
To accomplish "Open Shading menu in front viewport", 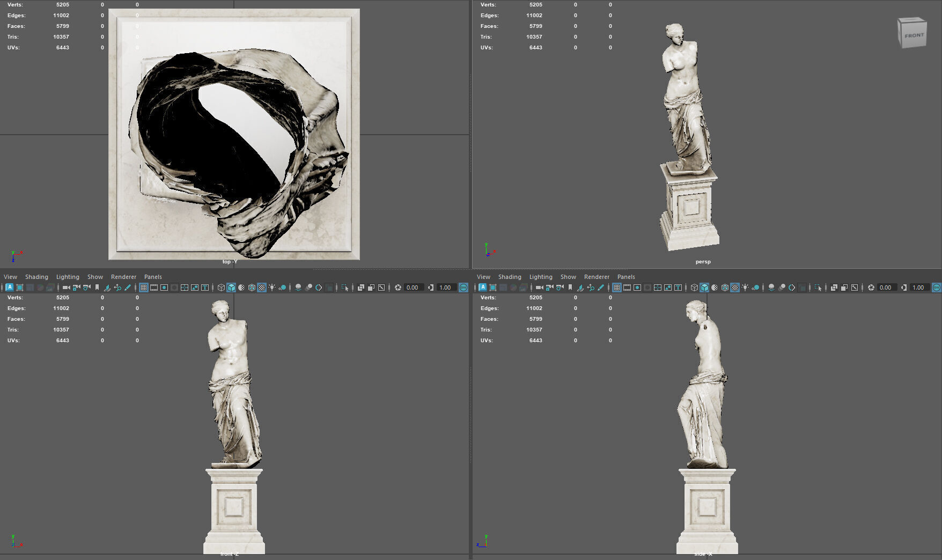I will click(x=36, y=277).
